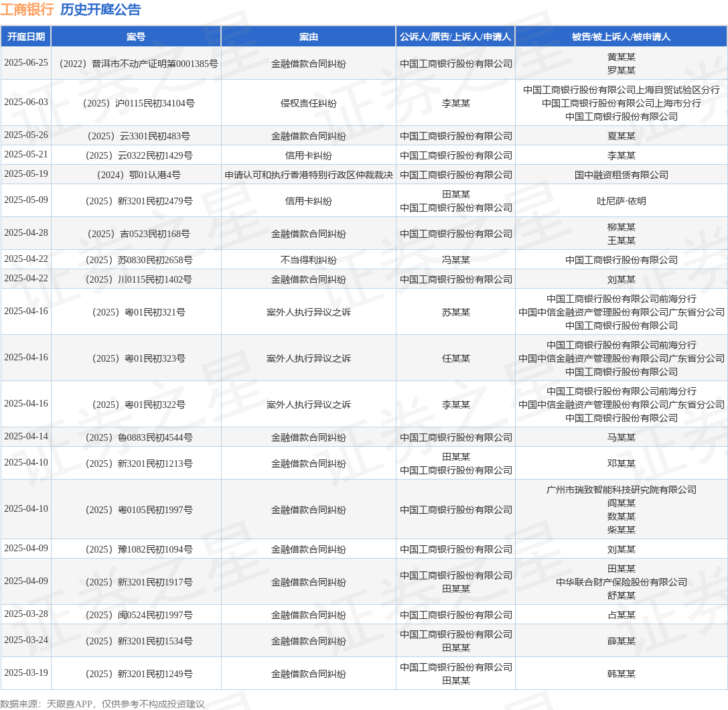Click the 申请认可和执行香港特别行政区仲裁裁决 case cause
Image resolution: width=728 pixels, height=710 pixels.
308,175
